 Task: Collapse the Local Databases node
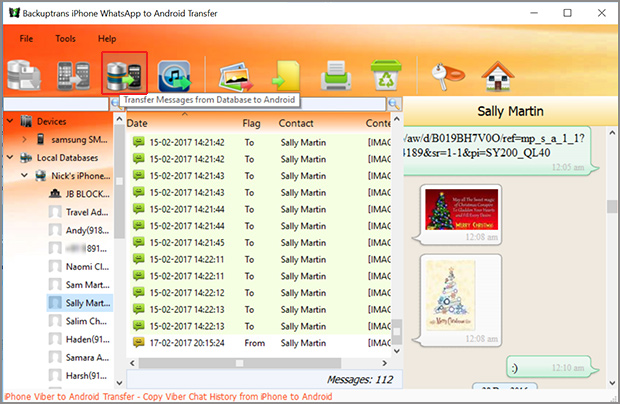pyautogui.click(x=10, y=157)
